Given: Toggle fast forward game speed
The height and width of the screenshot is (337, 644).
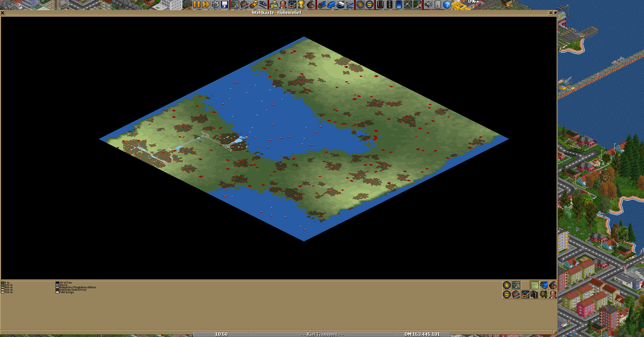Looking at the screenshot, I should (x=206, y=4).
